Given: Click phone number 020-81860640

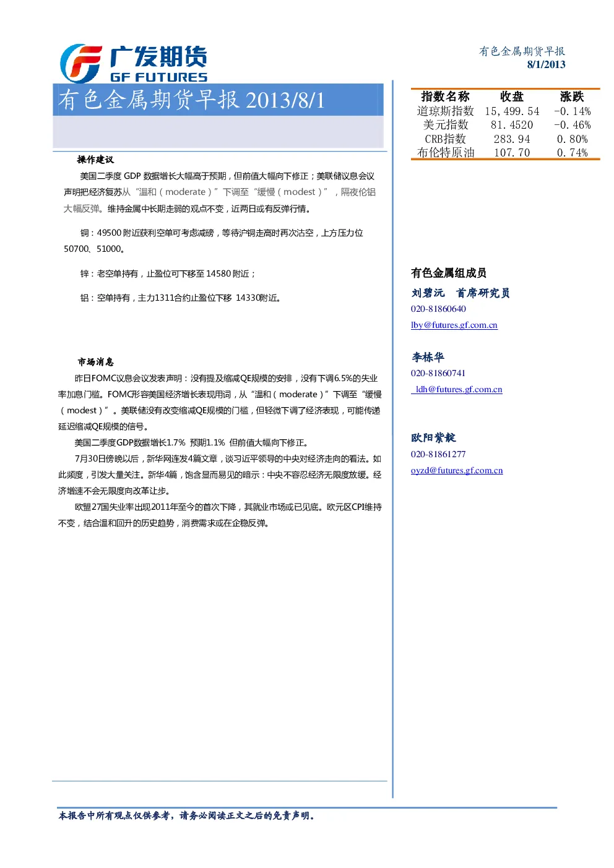Looking at the screenshot, I should pos(438,309).
